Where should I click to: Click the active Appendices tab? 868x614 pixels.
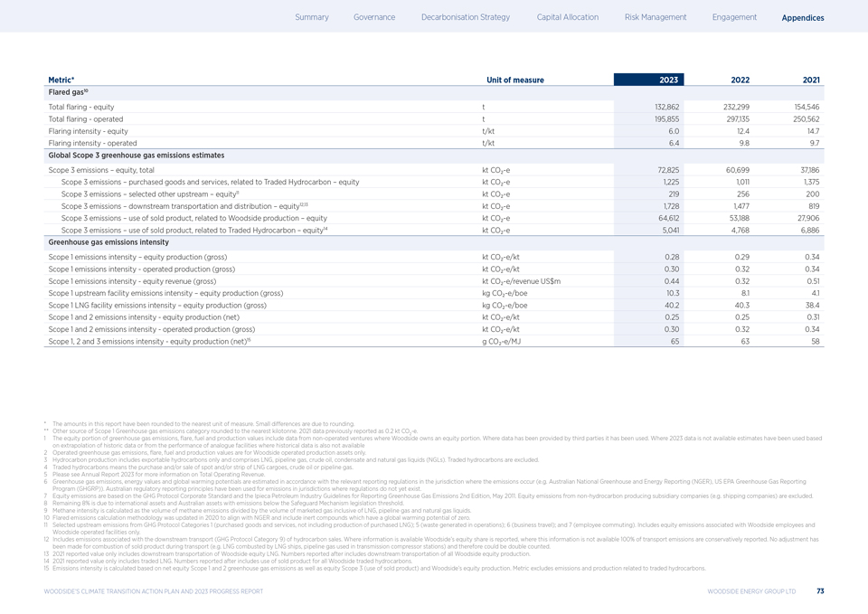click(803, 18)
